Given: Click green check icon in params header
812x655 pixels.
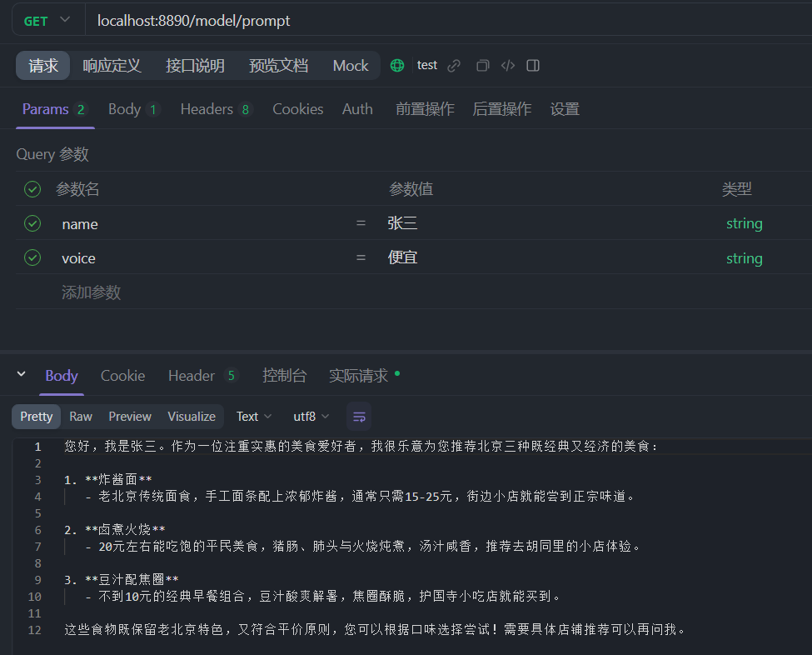Looking at the screenshot, I should (32, 189).
